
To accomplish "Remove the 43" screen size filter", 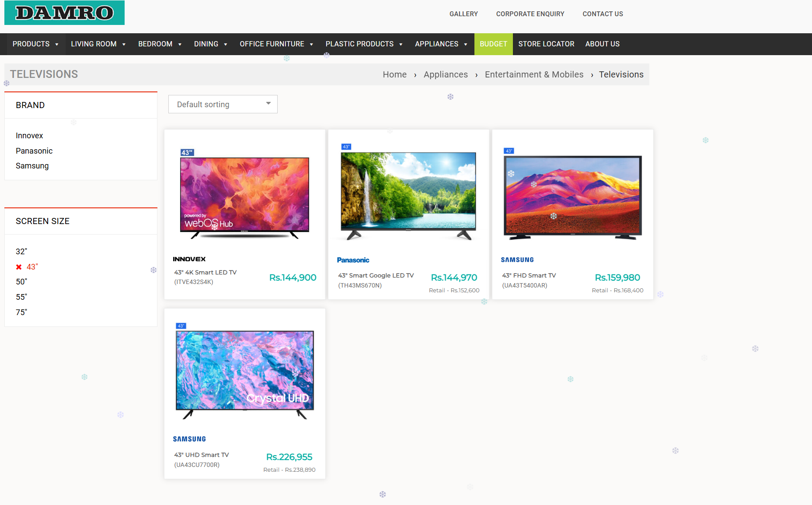I will pos(19,267).
